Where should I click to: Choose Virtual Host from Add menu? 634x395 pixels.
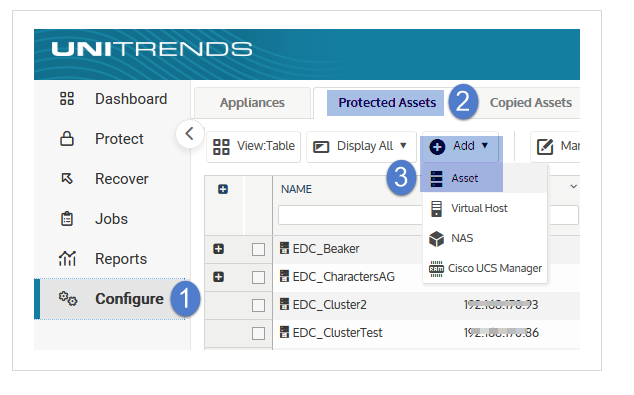point(479,208)
